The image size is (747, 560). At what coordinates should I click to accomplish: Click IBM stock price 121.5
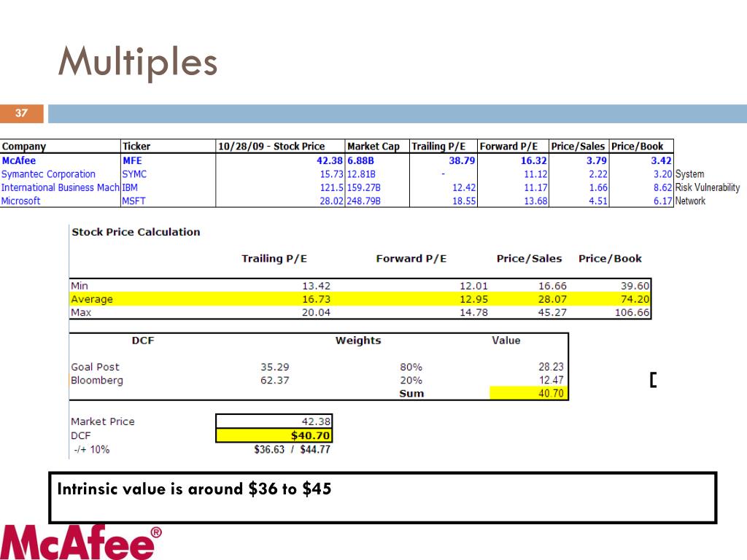pyautogui.click(x=331, y=187)
